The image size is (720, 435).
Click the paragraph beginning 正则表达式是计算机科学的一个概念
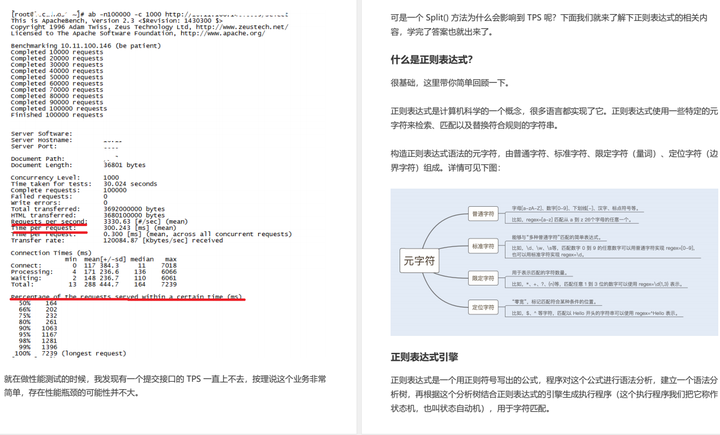554,118
